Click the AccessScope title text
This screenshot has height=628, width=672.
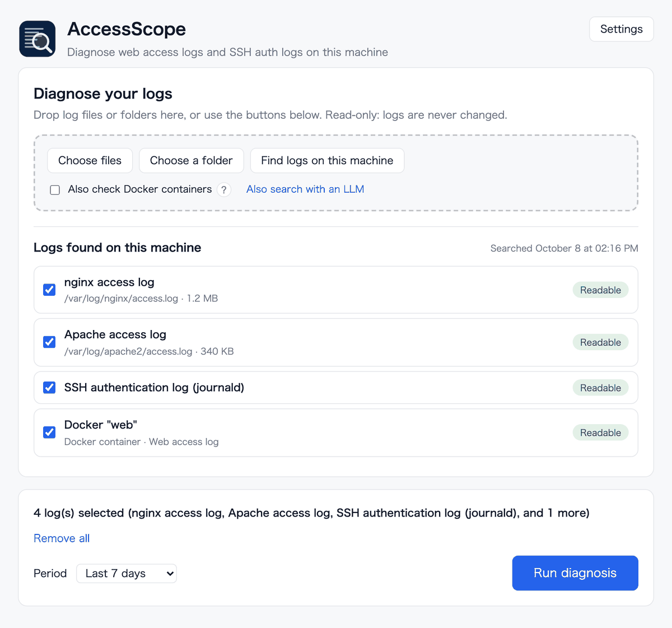(x=127, y=29)
